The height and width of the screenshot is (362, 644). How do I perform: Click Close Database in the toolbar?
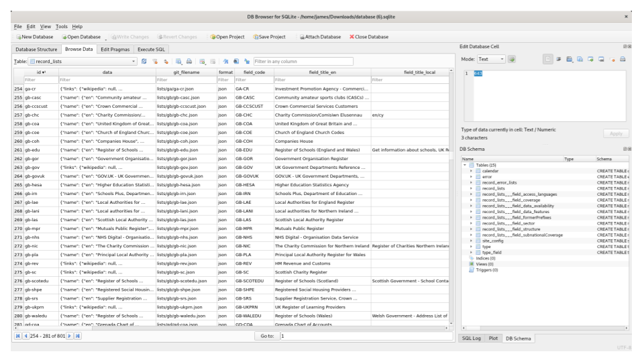tap(369, 37)
